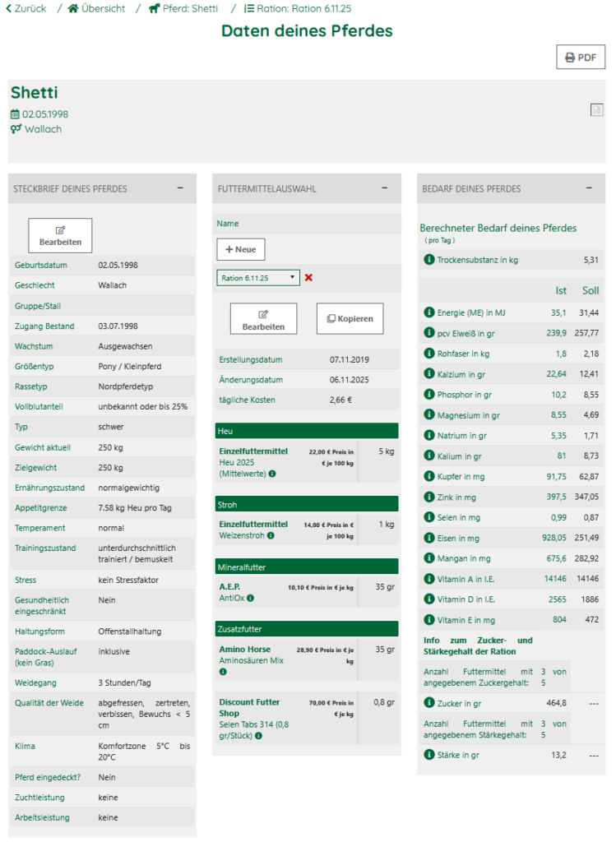Collapse the Steckbrief deines Pferdes panel
The image size is (616, 842).
click(x=180, y=188)
